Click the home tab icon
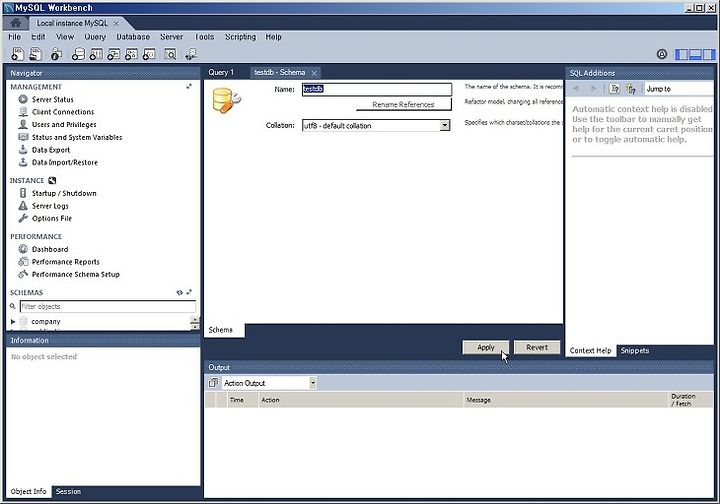This screenshot has width=720, height=504. (x=16, y=23)
